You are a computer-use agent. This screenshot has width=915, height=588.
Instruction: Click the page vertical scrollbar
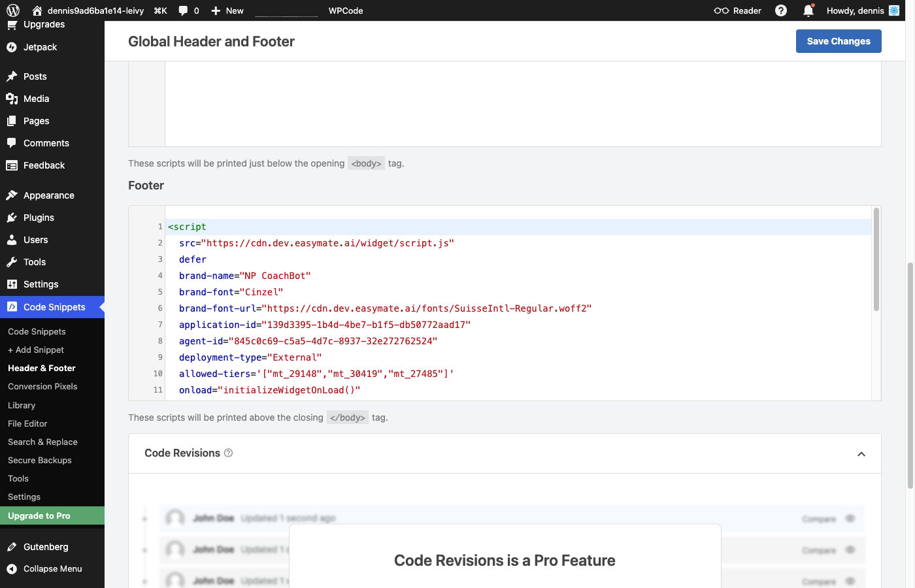click(x=910, y=376)
